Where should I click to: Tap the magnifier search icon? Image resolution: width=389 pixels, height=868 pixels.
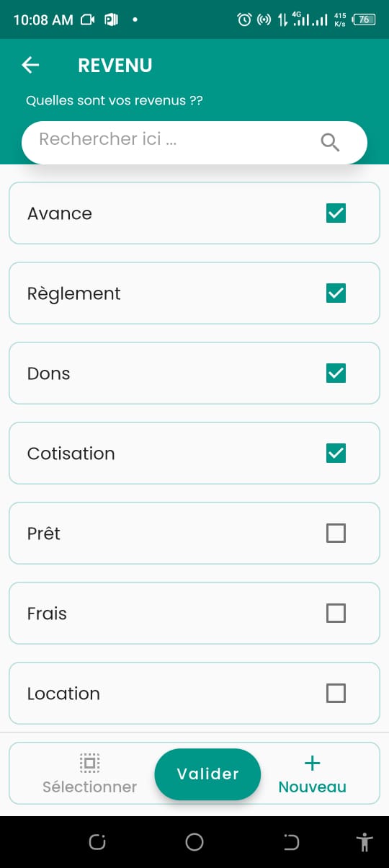(x=330, y=142)
